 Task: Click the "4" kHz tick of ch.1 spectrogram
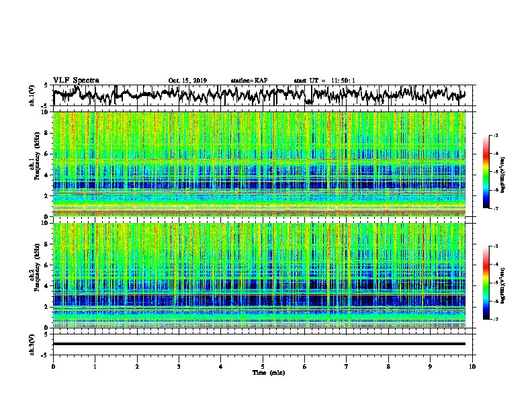(x=48, y=175)
